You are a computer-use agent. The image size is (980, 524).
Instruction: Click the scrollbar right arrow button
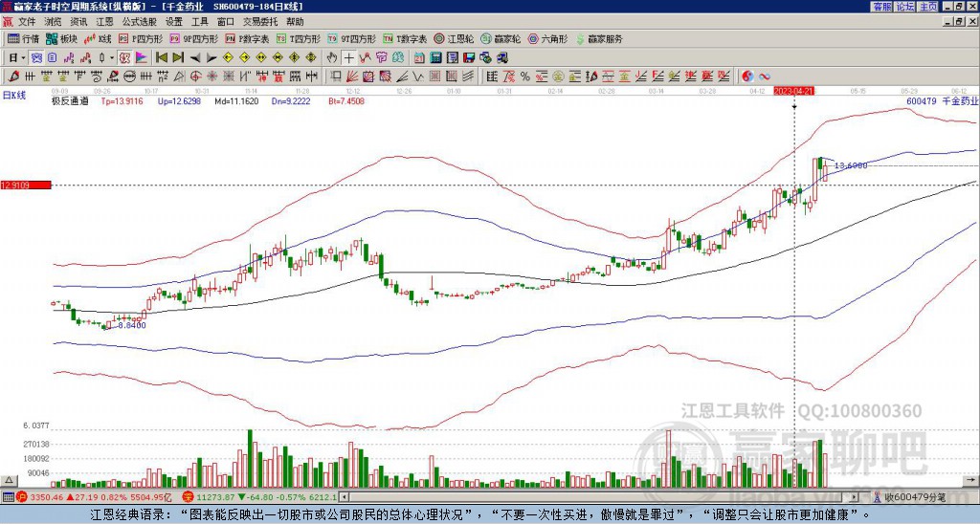(x=854, y=497)
